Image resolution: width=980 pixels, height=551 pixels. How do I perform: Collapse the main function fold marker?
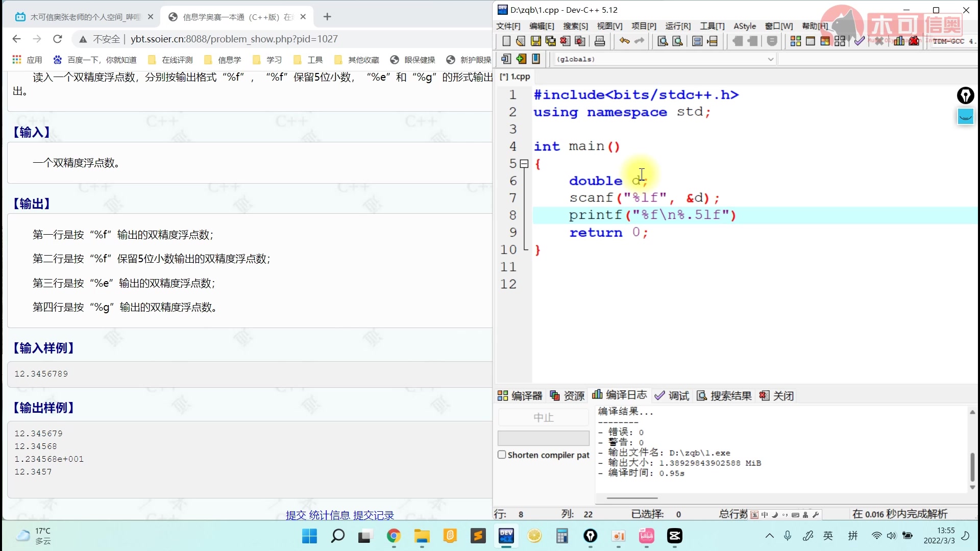click(x=524, y=164)
